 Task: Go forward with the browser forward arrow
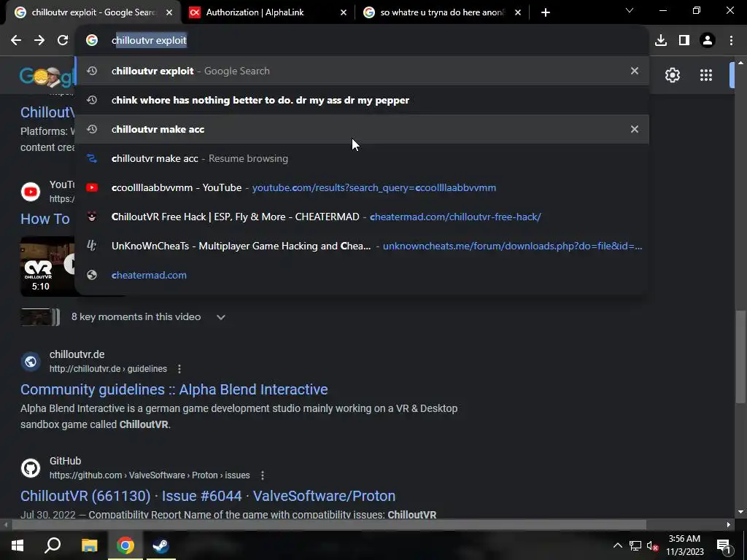click(39, 41)
